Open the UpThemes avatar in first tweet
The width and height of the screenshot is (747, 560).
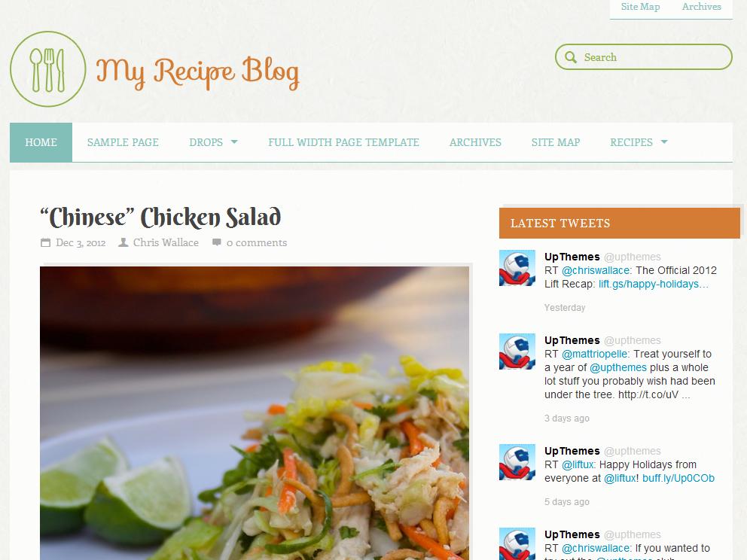[517, 268]
